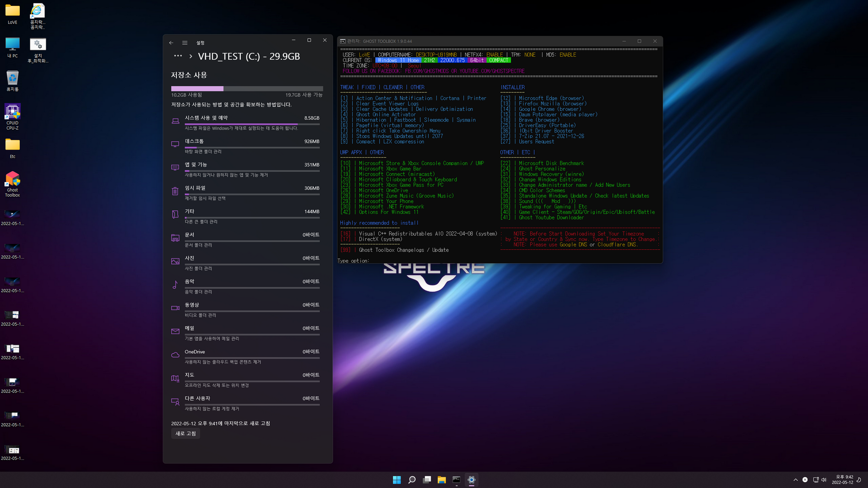Launch Ghost Toolbox desktop shortcut
Viewport: 868px width, 488px height.
click(13, 184)
